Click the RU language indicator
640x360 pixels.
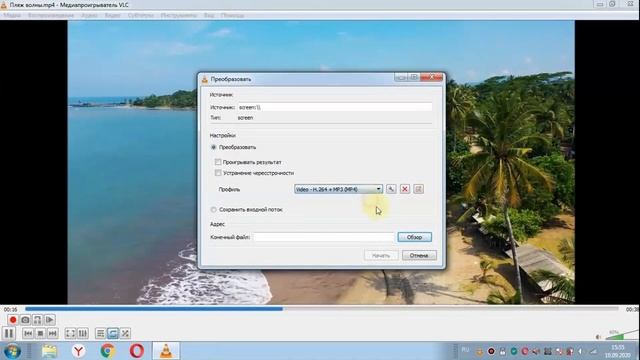coord(465,350)
